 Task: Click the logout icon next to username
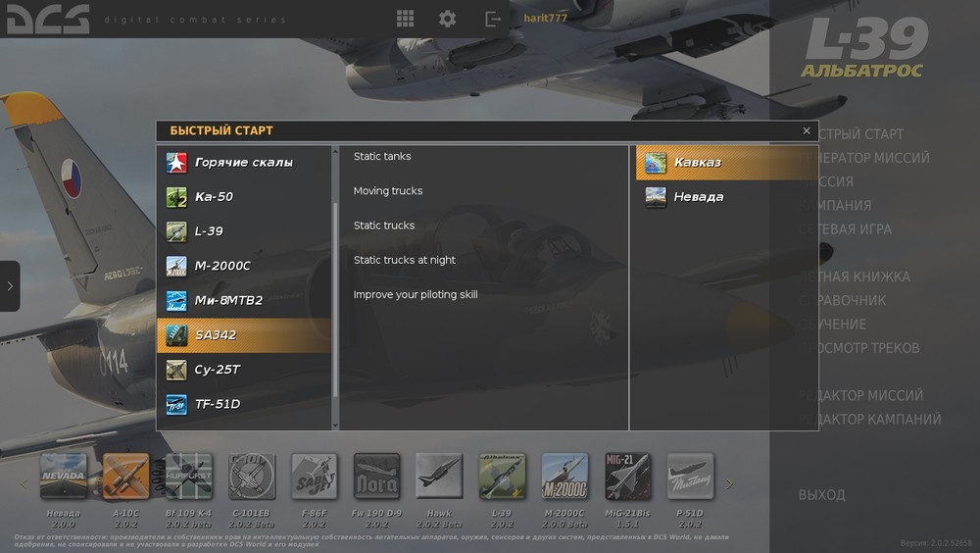point(493,20)
